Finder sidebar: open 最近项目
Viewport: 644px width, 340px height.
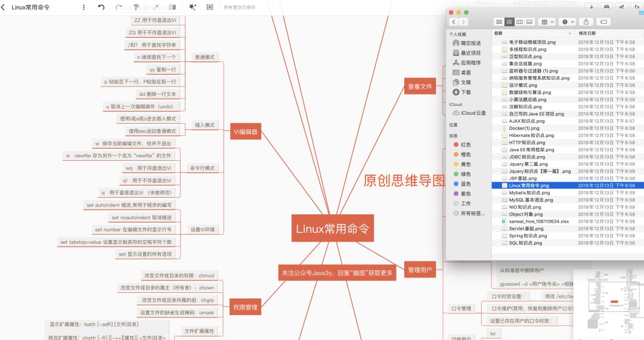coord(466,53)
